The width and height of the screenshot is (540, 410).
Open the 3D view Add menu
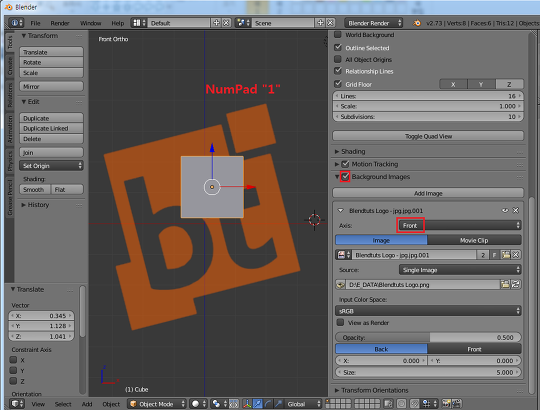pyautogui.click(x=87, y=404)
